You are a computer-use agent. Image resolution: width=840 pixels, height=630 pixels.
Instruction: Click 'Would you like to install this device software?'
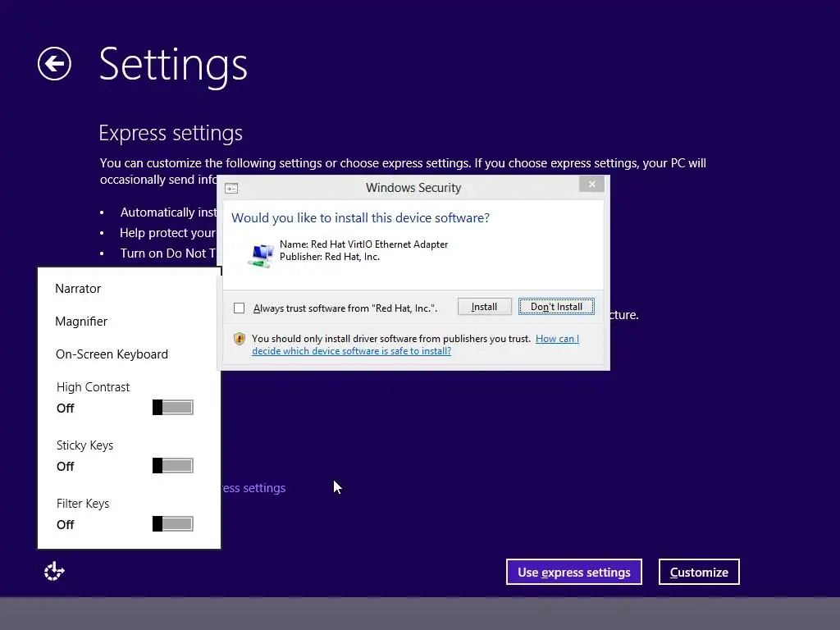coord(361,218)
